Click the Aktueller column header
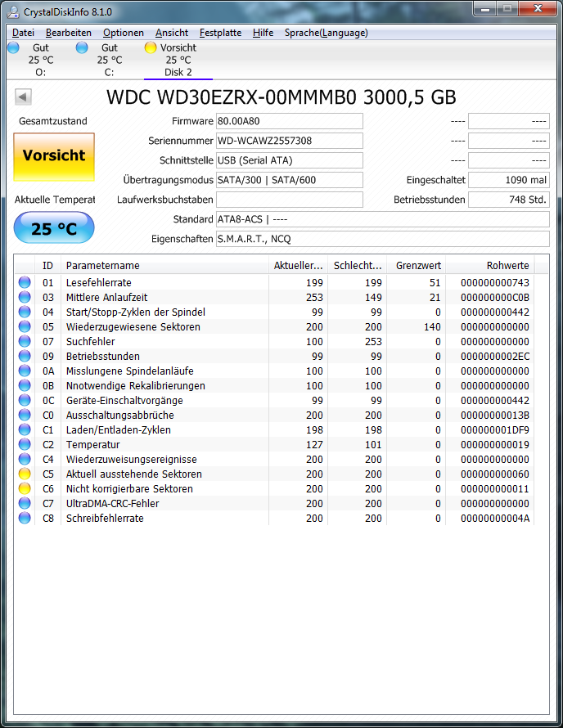The image size is (563, 728). click(298, 265)
